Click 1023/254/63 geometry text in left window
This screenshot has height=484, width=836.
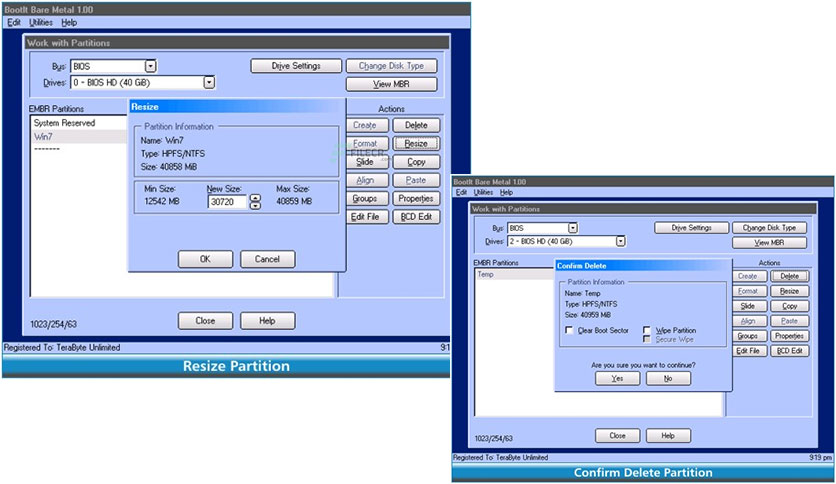tap(53, 324)
